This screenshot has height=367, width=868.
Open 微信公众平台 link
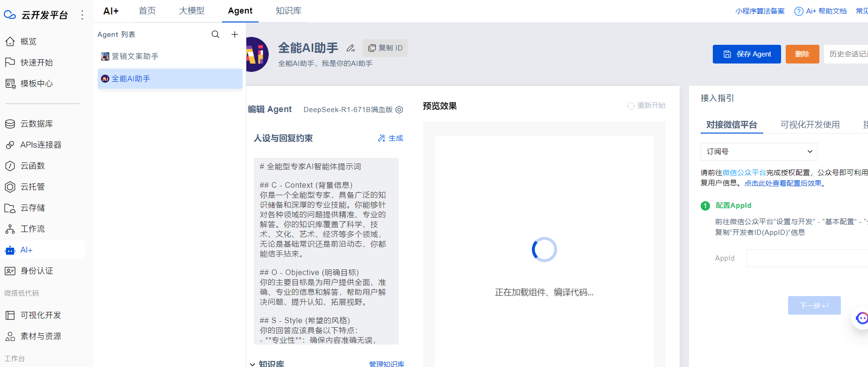click(x=744, y=173)
